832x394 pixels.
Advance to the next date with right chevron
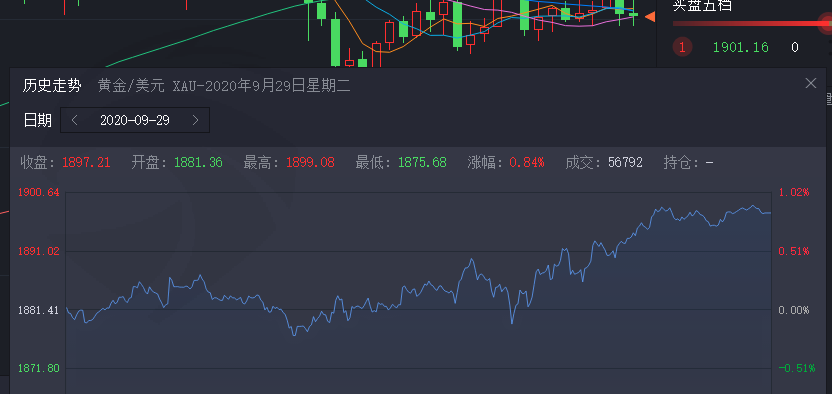(195, 120)
